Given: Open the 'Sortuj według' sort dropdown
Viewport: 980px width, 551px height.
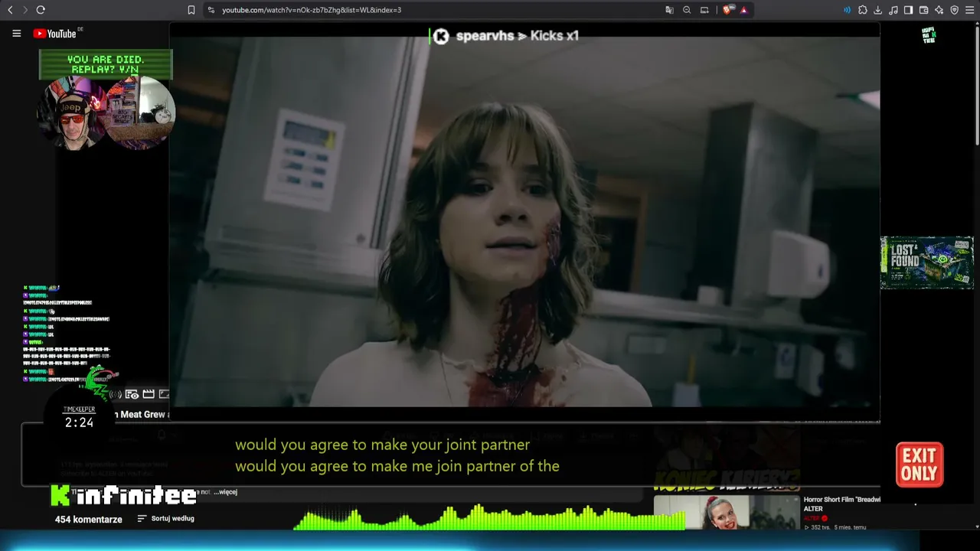Looking at the screenshot, I should pyautogui.click(x=166, y=519).
